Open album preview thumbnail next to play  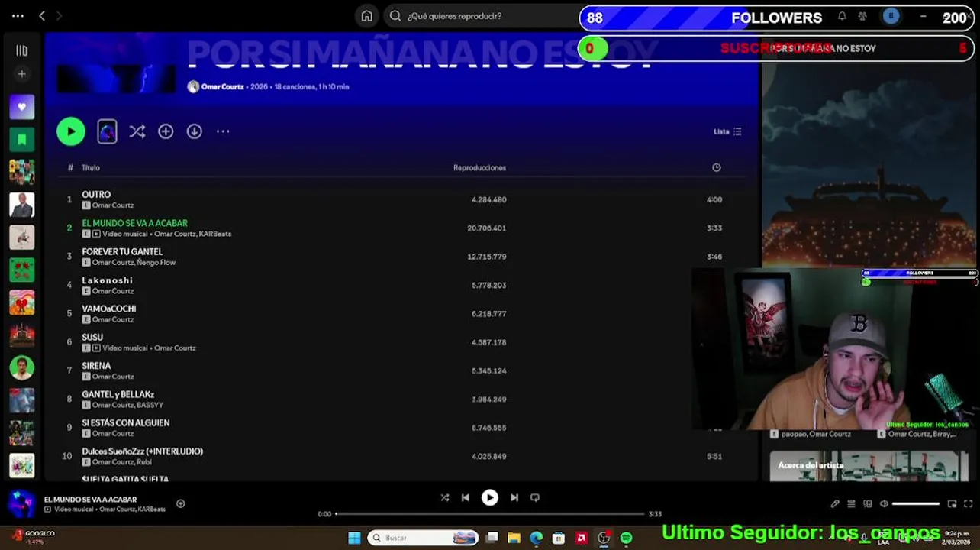tap(107, 131)
